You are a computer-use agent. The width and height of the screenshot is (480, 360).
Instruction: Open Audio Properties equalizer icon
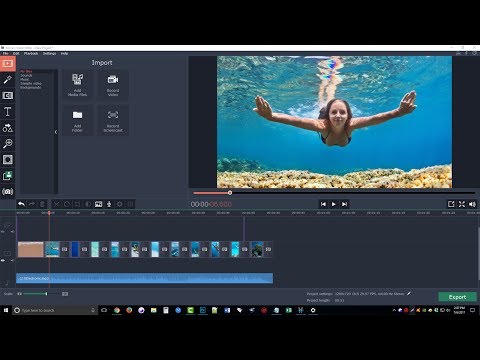pos(130,204)
